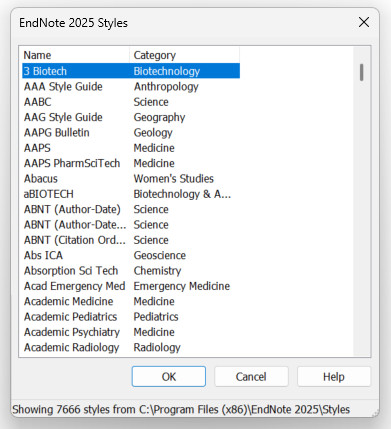The height and width of the screenshot is (429, 391).
Task: Click the Cancel button
Action: pyautogui.click(x=251, y=377)
